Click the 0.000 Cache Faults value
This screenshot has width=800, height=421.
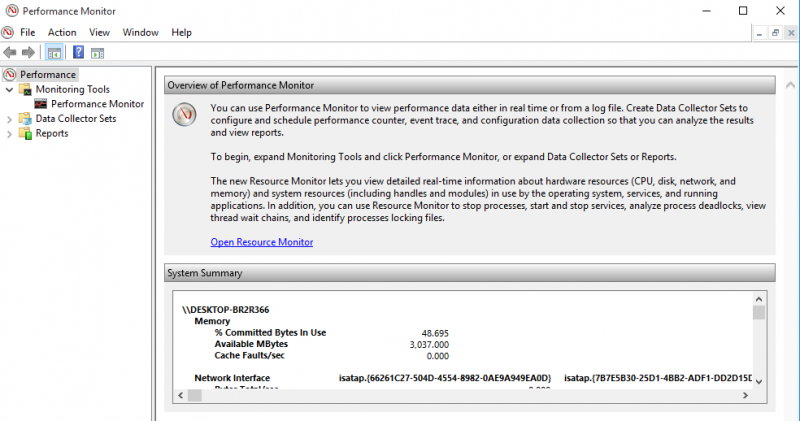coord(438,356)
